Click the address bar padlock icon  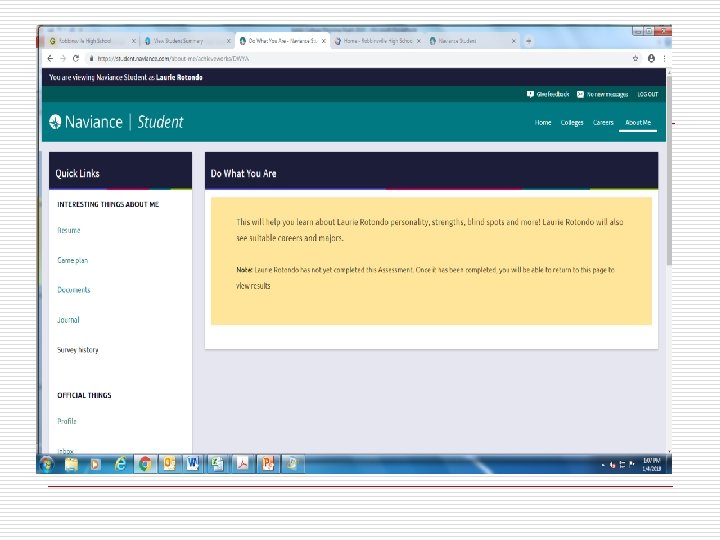coord(91,58)
